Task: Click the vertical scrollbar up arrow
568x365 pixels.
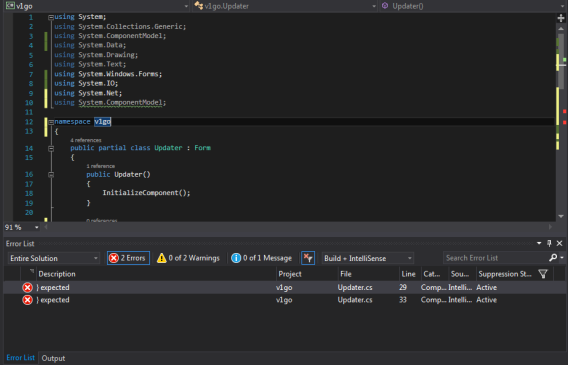Action: coord(561,29)
